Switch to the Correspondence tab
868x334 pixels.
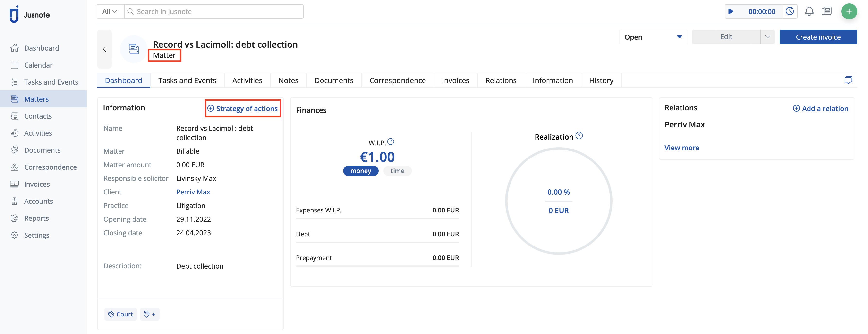tap(398, 80)
